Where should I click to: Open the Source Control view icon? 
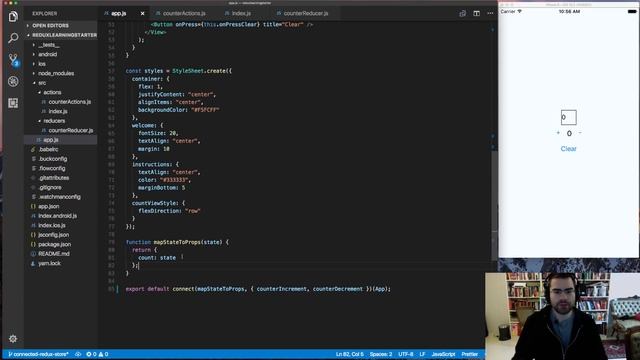(13, 60)
